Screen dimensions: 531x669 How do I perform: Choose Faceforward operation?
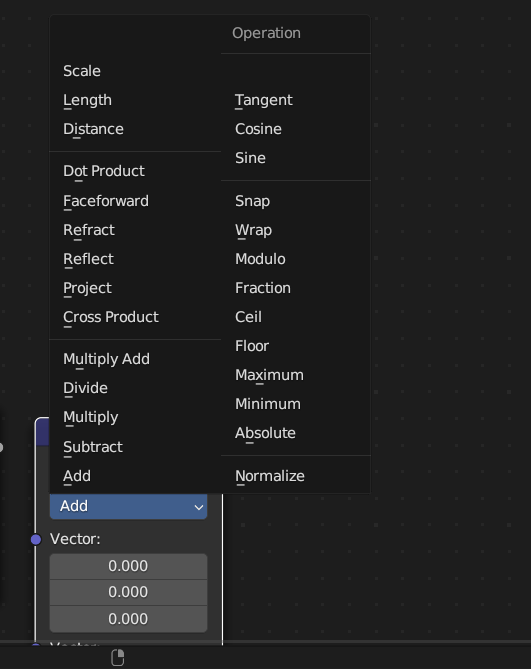pos(135,201)
